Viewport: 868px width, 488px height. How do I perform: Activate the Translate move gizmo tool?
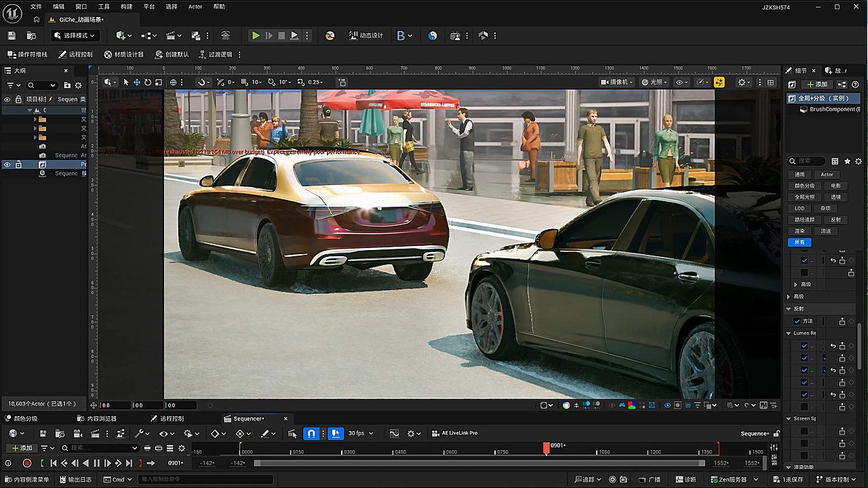pyautogui.click(x=137, y=82)
